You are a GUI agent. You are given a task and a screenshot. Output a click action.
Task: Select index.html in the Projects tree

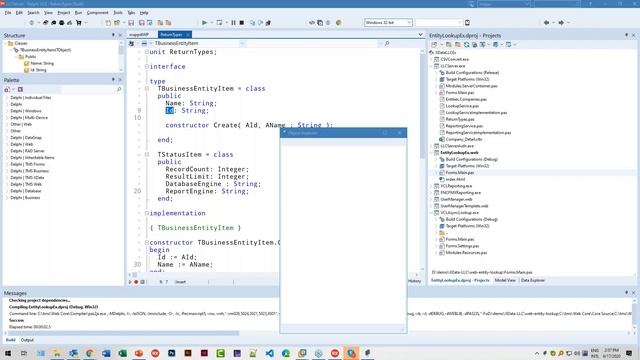(455, 179)
